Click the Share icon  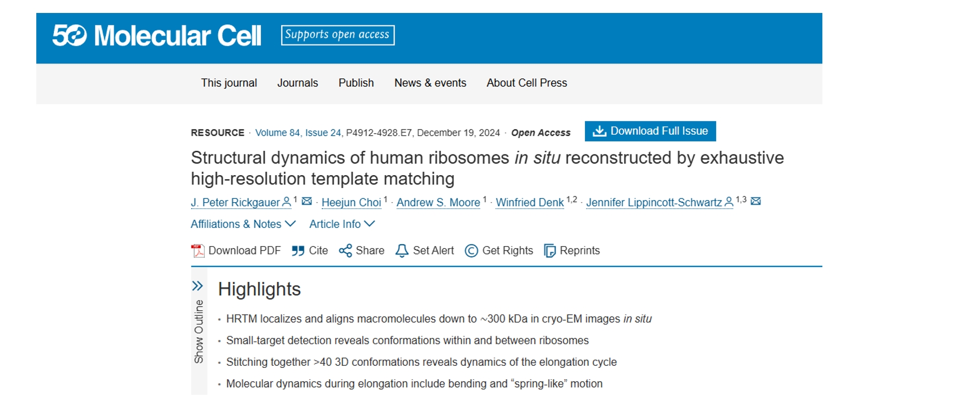pyautogui.click(x=345, y=251)
